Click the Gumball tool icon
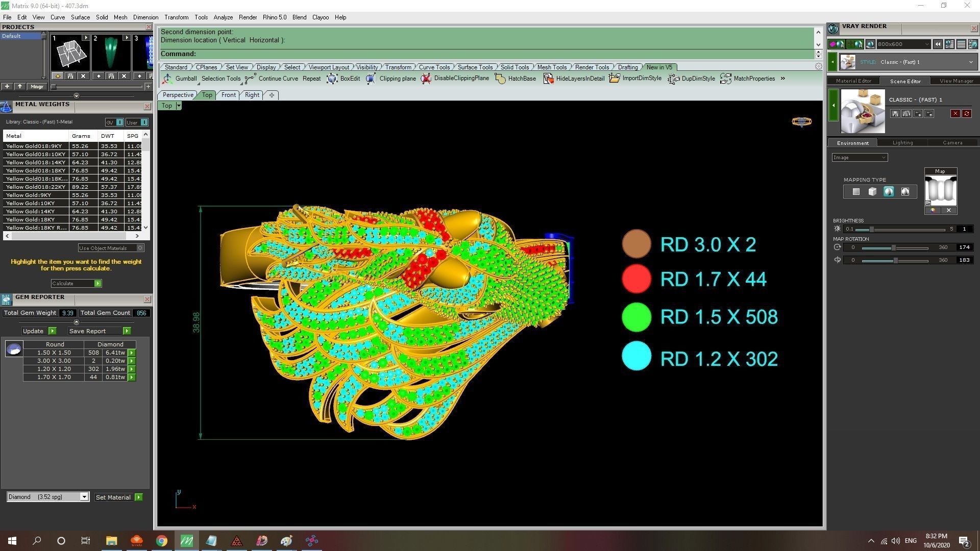The image size is (980, 551). point(167,79)
